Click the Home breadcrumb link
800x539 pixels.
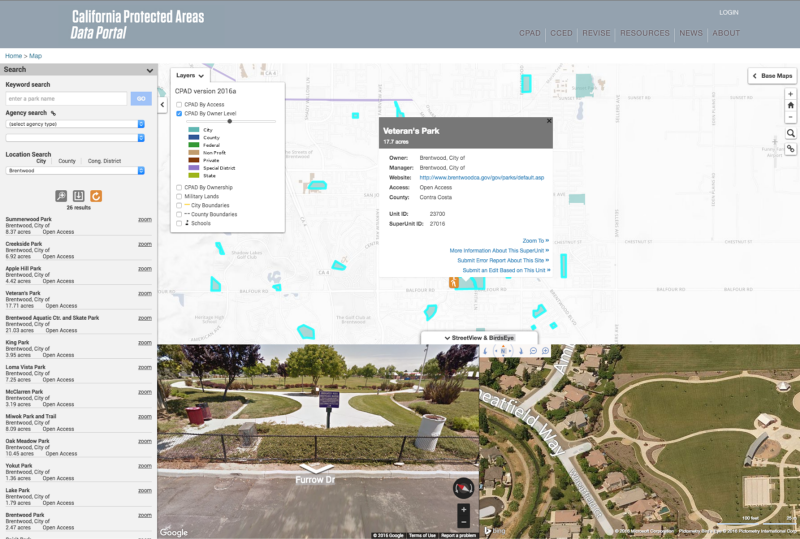tap(13, 56)
